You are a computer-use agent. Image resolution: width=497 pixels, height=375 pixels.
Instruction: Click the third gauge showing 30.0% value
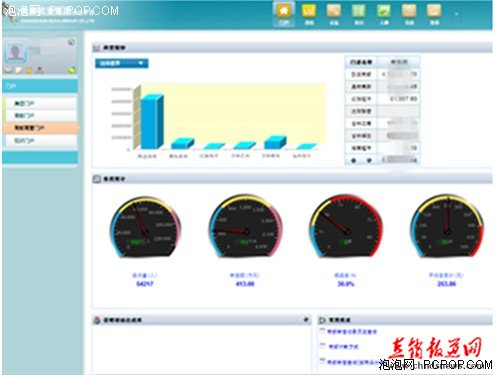click(x=346, y=227)
